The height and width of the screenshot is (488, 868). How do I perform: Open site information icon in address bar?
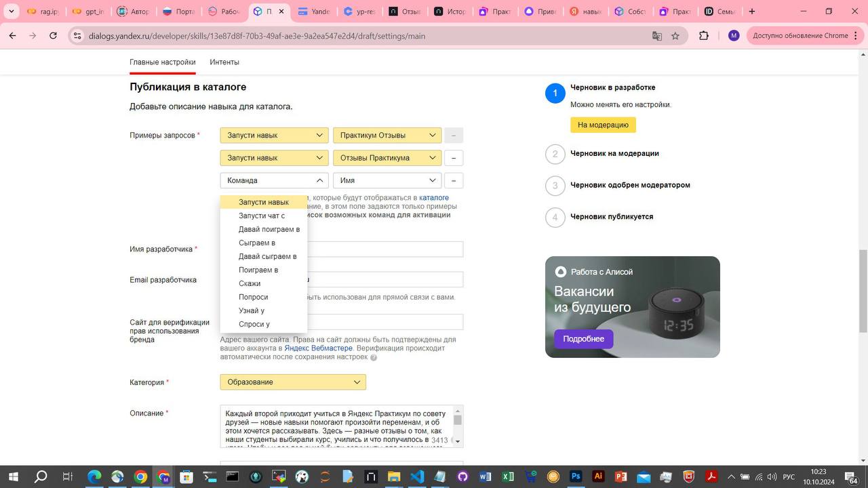[77, 36]
